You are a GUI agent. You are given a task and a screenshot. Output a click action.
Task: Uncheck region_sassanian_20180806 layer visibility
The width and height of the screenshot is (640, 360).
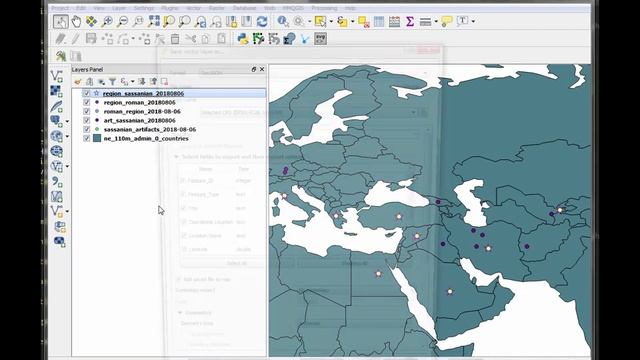tap(87, 93)
